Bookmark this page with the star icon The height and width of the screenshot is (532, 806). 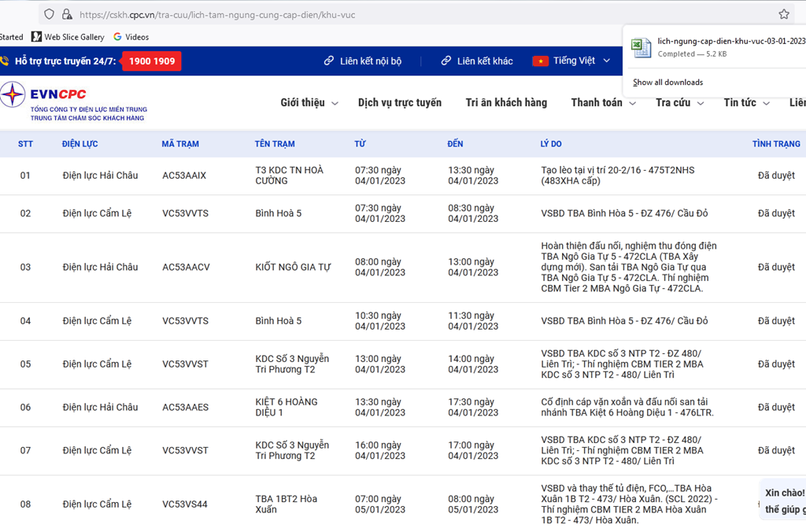[x=783, y=14]
